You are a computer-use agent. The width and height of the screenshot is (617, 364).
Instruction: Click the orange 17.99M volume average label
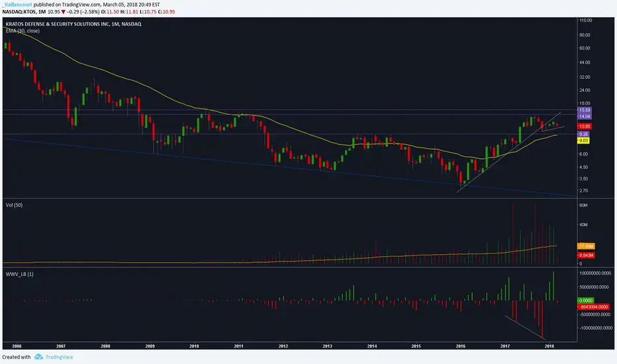[586, 246]
